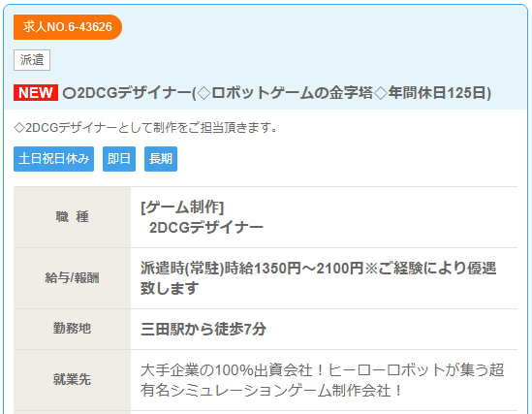Viewport: 532px width, 414px height.
Task: Click the [ゲーム制作] job category text
Action: [x=182, y=207]
